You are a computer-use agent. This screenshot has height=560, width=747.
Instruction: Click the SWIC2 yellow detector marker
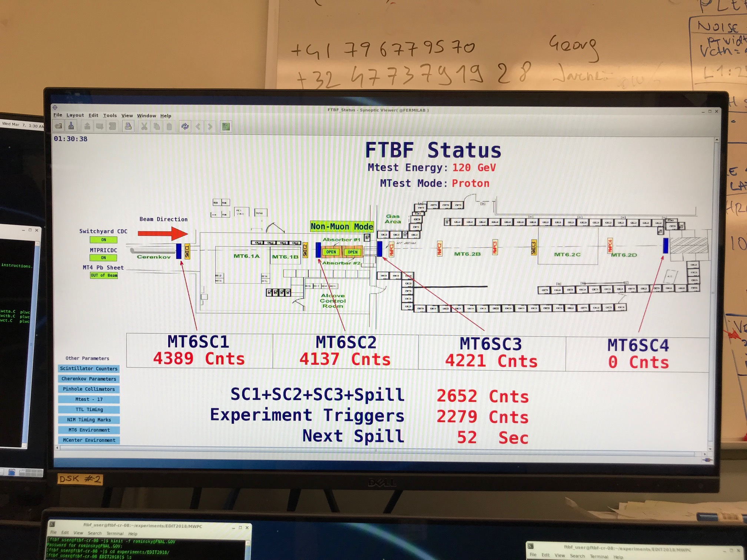pos(305,250)
